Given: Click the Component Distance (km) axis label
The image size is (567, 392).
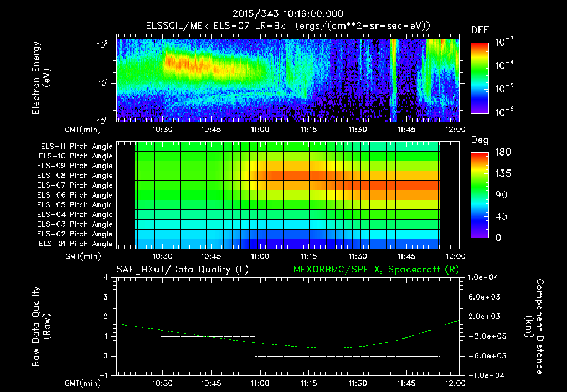Looking at the screenshot, I should tap(534, 327).
